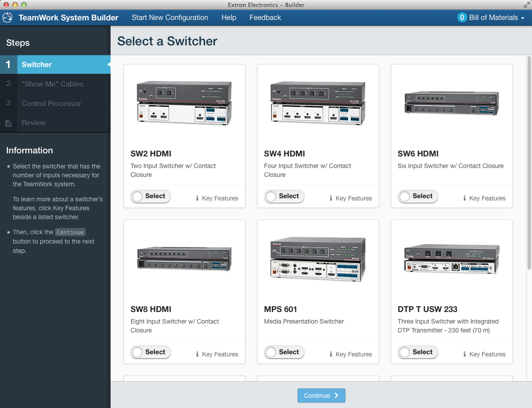The height and width of the screenshot is (408, 532).
Task: Click the SW4 HDMI product image
Action: point(318,103)
